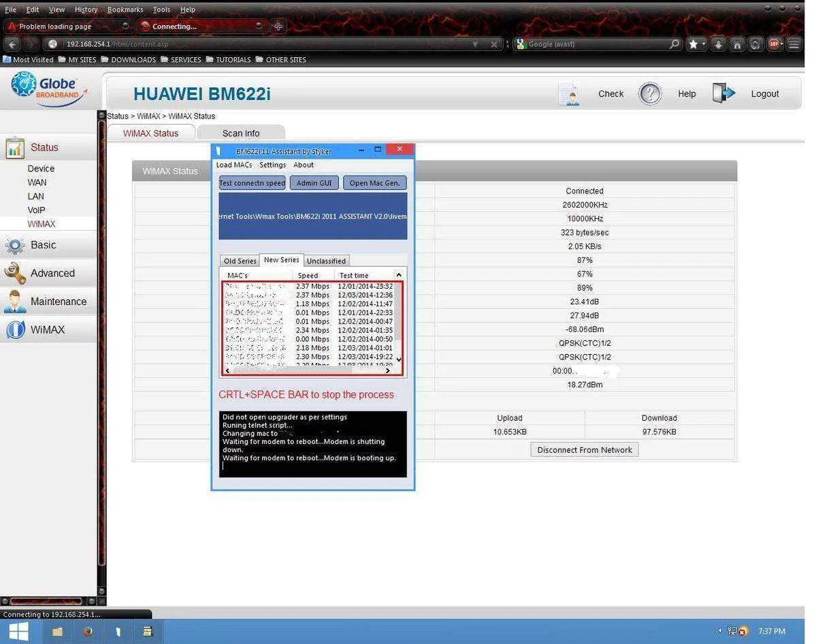
Task: Click Disconnect From Network button
Action: tap(585, 450)
